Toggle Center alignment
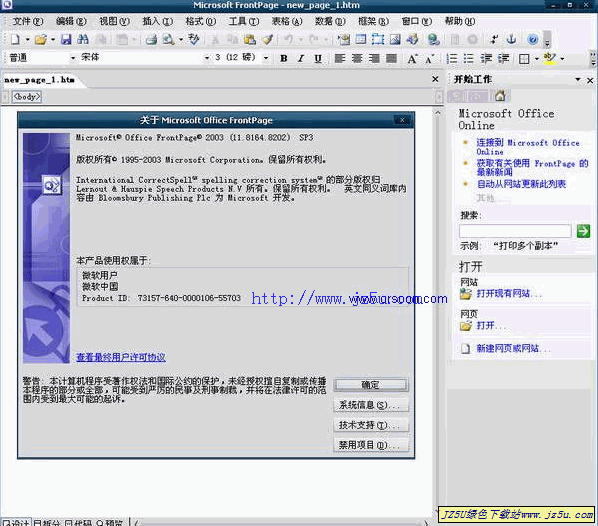This screenshot has height=526, width=598. pyautogui.click(x=357, y=58)
